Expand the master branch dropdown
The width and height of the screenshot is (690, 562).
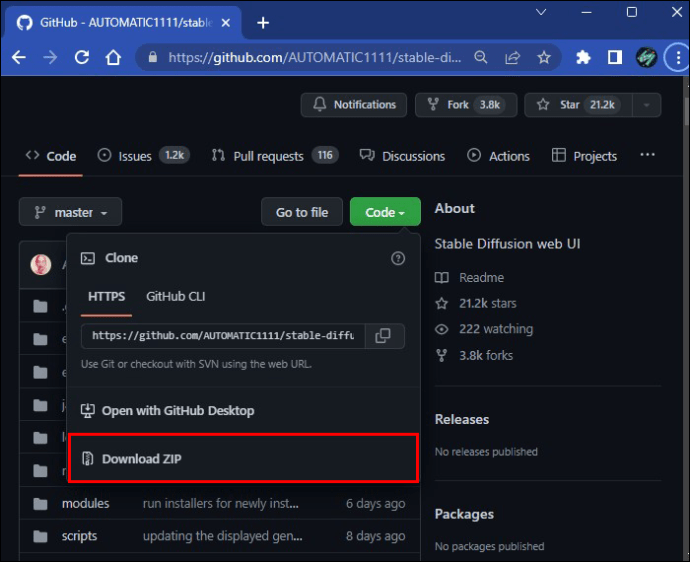point(70,212)
